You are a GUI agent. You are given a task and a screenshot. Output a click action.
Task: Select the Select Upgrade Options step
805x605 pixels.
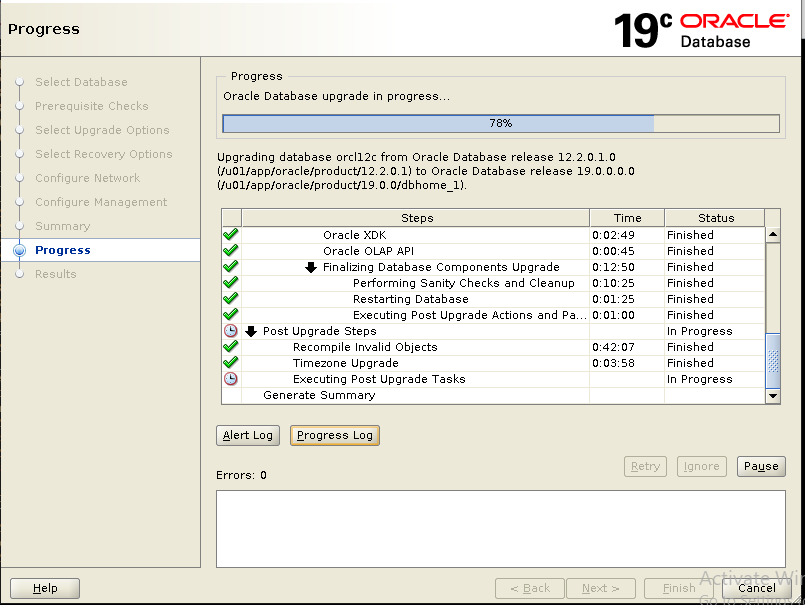(102, 130)
